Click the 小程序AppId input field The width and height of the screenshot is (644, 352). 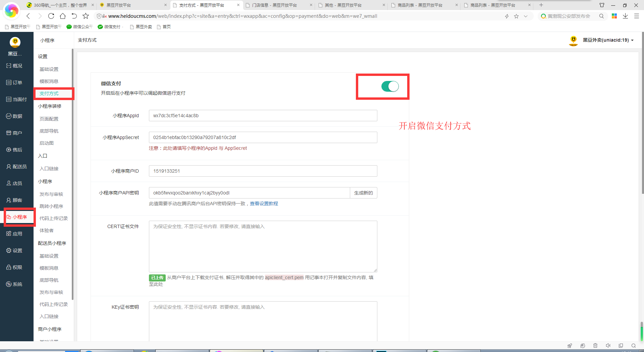point(263,116)
